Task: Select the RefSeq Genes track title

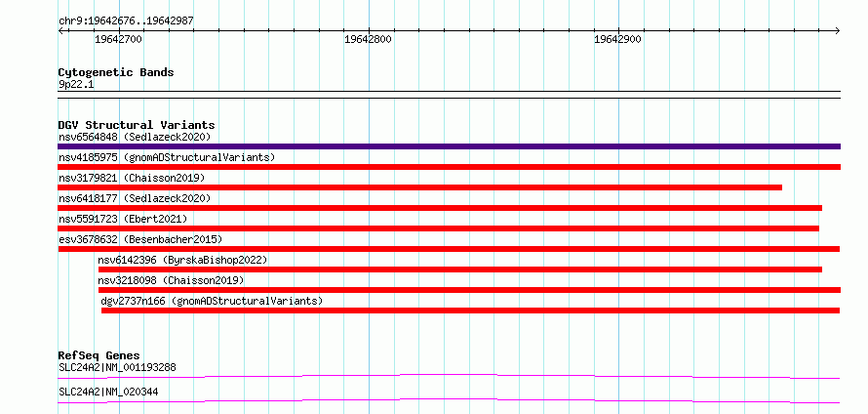Action: pyautogui.click(x=99, y=355)
